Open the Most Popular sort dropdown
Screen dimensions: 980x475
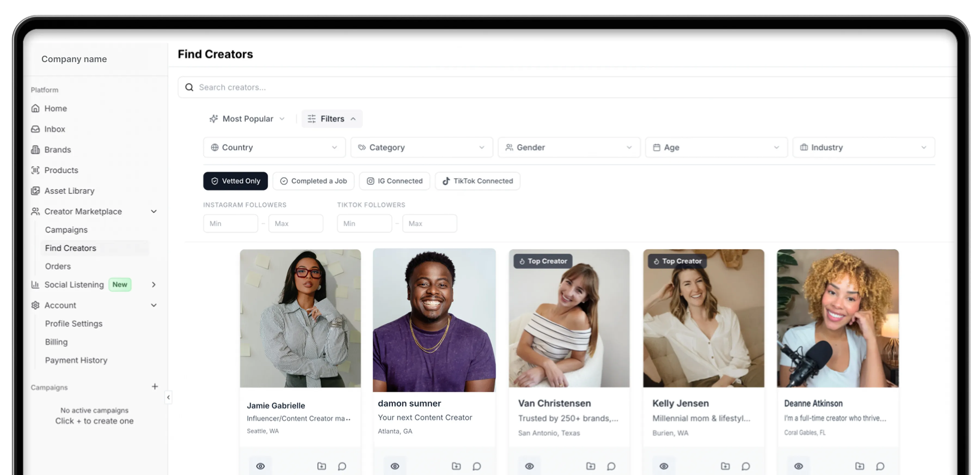(247, 119)
